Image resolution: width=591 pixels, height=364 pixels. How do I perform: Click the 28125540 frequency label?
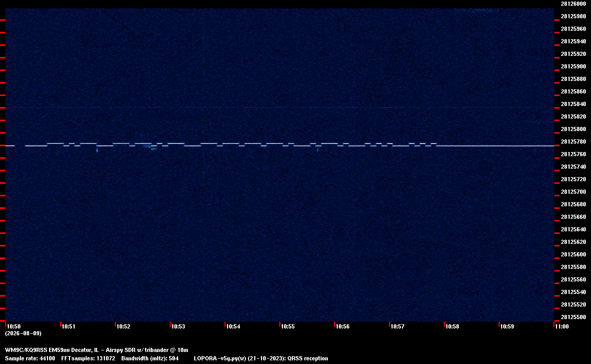click(573, 291)
